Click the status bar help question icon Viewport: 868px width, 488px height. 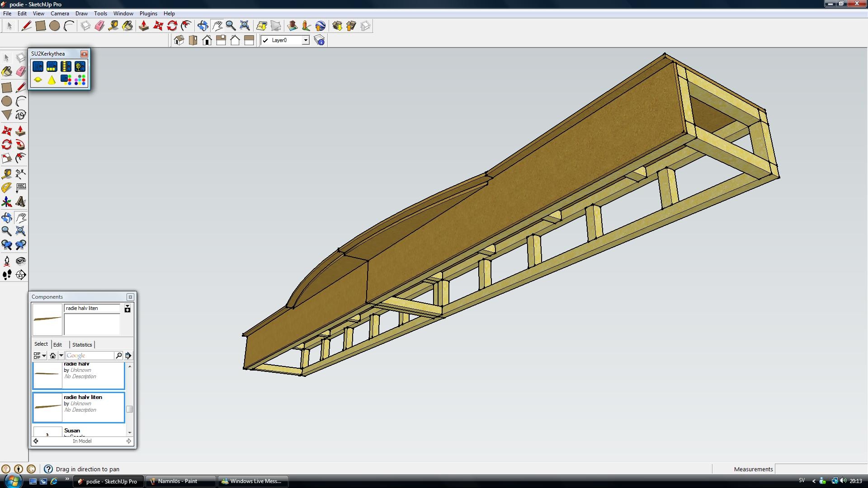(x=48, y=469)
